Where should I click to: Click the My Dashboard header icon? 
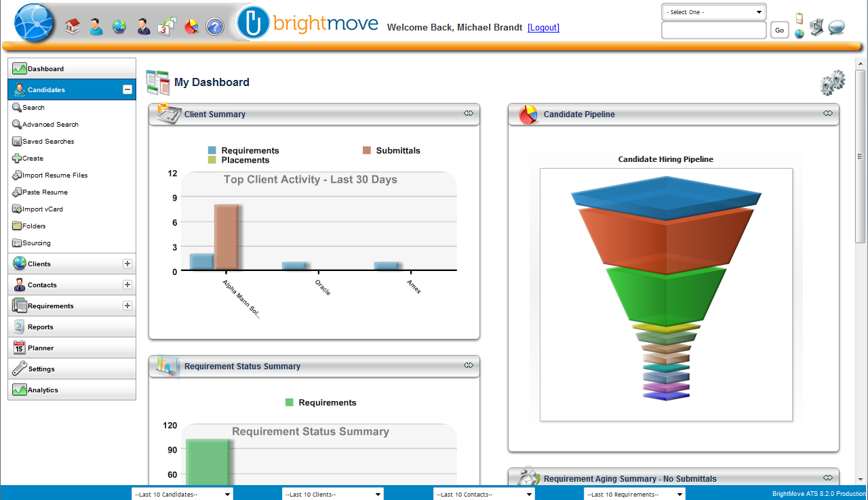pyautogui.click(x=158, y=82)
